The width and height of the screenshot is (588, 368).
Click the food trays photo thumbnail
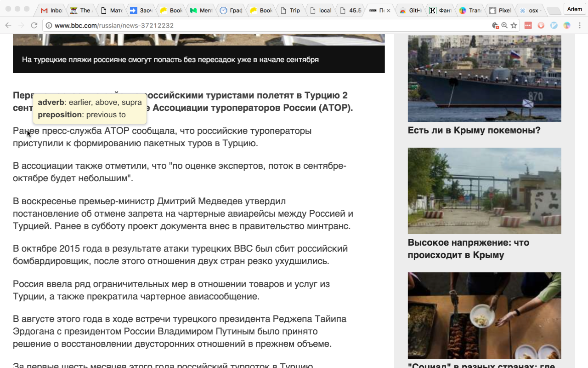[485, 316]
